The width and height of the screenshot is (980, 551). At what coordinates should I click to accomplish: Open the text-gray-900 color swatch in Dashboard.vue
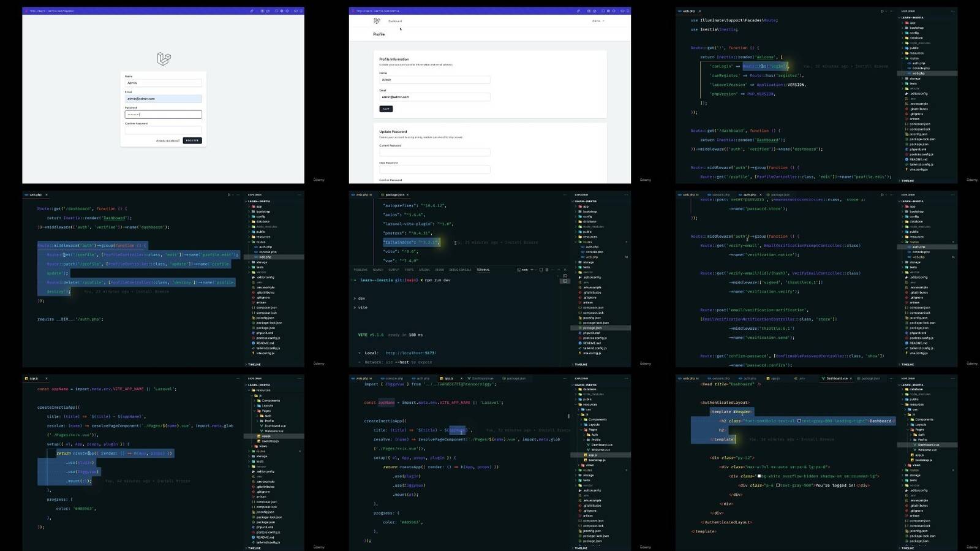point(778,485)
